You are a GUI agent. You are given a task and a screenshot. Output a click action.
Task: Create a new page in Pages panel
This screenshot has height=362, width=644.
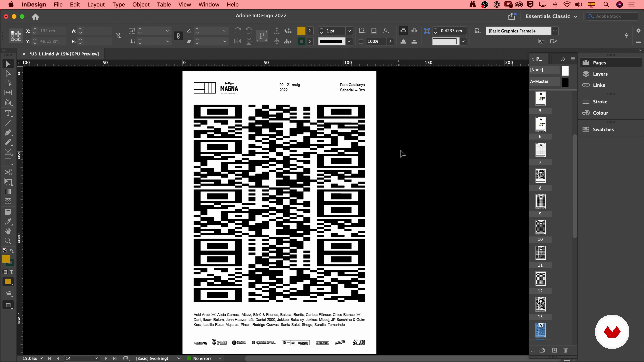pyautogui.click(x=554, y=350)
